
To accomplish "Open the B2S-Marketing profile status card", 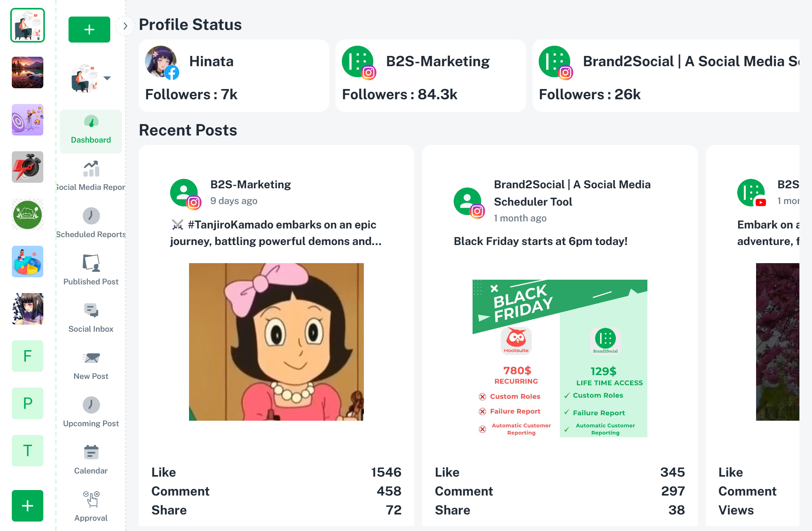I will pos(430,76).
